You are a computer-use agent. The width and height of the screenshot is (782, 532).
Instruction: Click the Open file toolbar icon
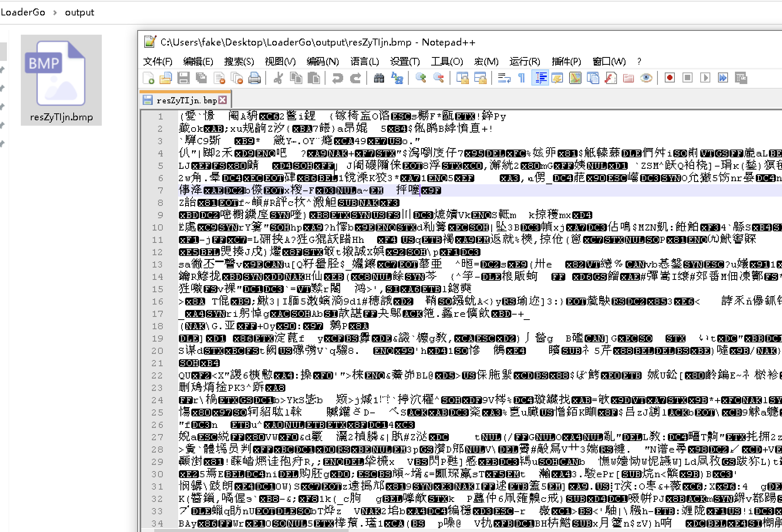166,78
